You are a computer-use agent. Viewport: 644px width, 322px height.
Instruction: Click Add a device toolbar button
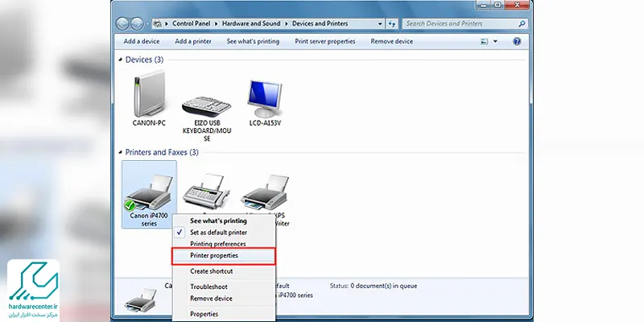[142, 42]
